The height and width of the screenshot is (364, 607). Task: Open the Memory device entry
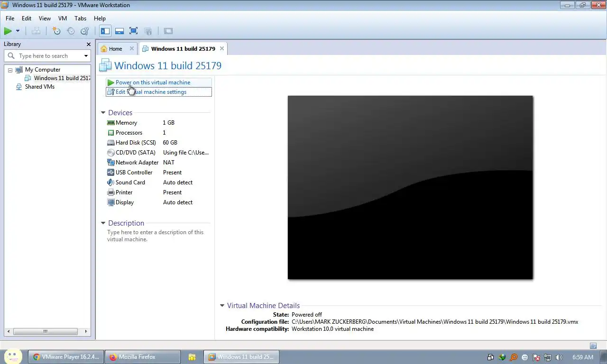126,123
